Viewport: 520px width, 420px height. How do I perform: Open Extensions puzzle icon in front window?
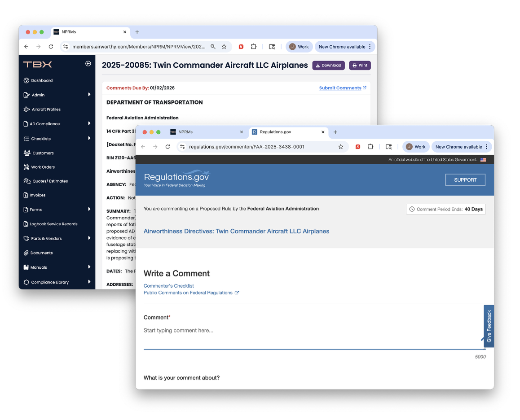370,147
